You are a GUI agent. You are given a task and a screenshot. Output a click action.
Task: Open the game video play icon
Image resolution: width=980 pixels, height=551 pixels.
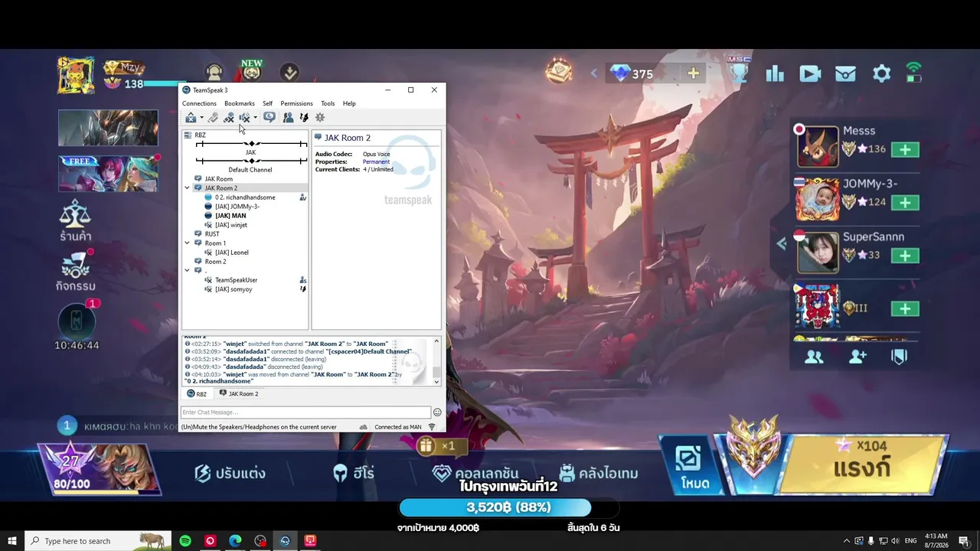point(810,73)
